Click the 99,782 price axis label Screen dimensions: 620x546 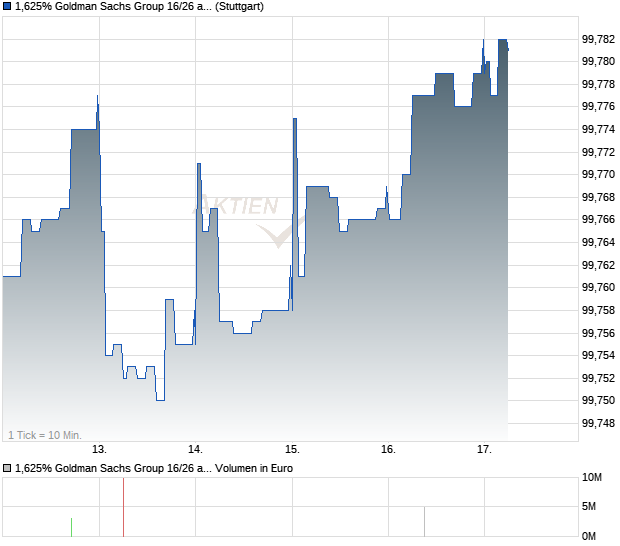598,39
